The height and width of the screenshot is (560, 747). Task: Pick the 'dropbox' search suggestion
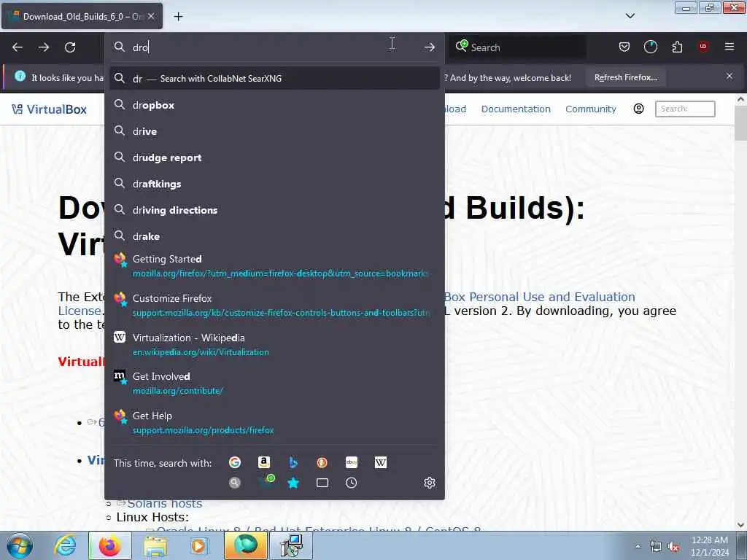coord(274,105)
